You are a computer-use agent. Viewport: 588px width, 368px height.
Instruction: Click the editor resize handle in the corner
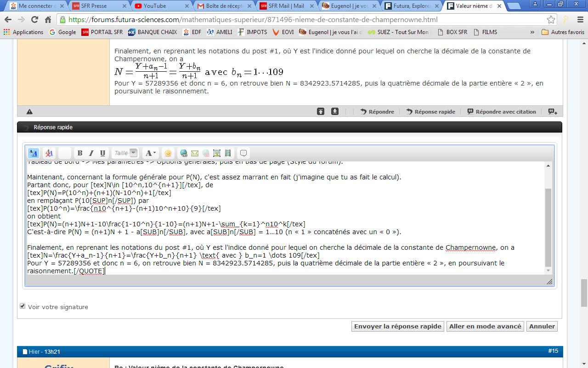coord(549,282)
